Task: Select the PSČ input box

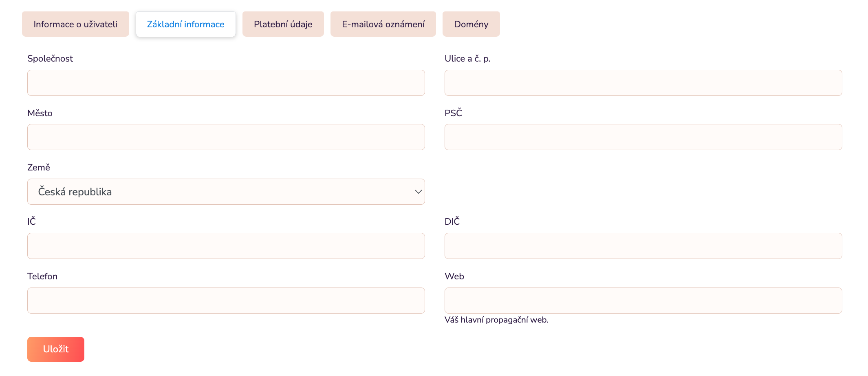Action: point(643,137)
